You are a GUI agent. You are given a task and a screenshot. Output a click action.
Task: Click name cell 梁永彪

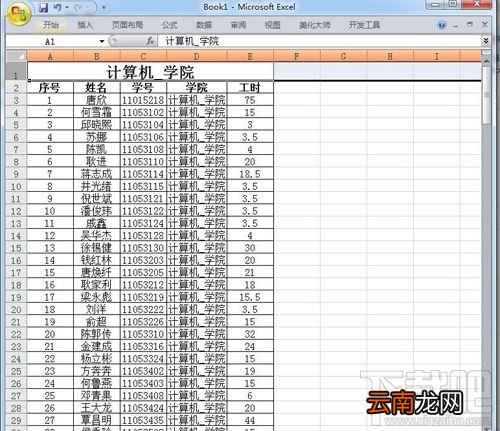coord(97,298)
